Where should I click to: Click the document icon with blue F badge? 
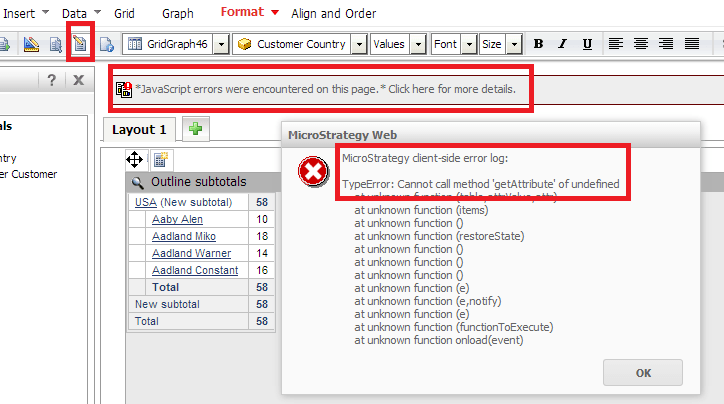[x=107, y=44]
